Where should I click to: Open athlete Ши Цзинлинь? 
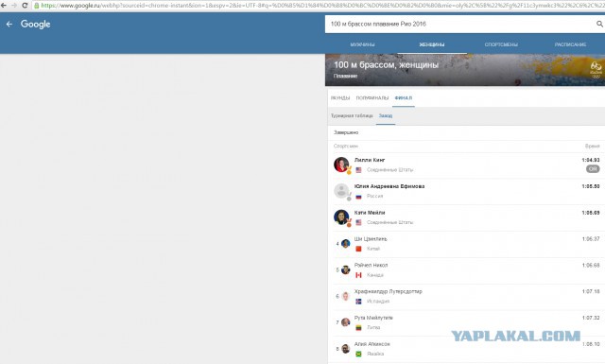click(x=371, y=239)
